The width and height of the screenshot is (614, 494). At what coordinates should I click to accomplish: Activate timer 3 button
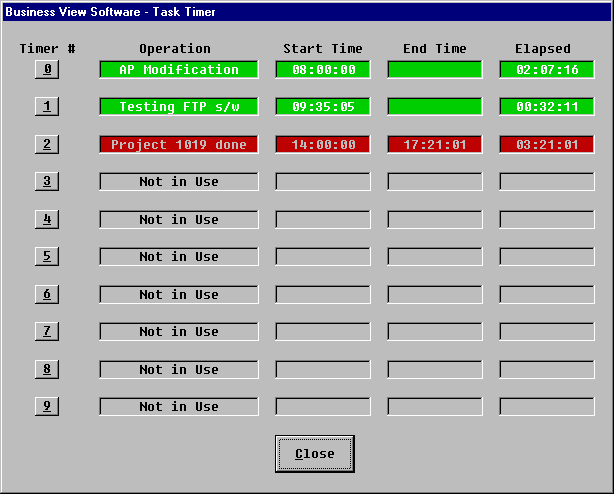(47, 182)
